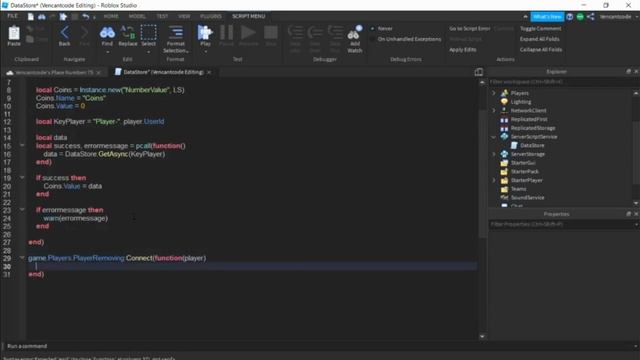Click the split editor icon above the code scrollbar
640x360 pixels.
(x=478, y=72)
